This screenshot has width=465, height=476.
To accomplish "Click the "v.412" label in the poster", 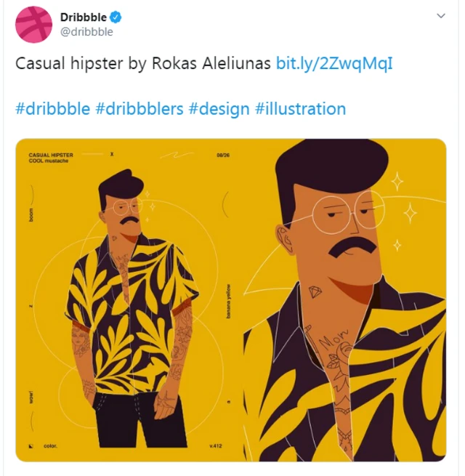I will tap(216, 445).
